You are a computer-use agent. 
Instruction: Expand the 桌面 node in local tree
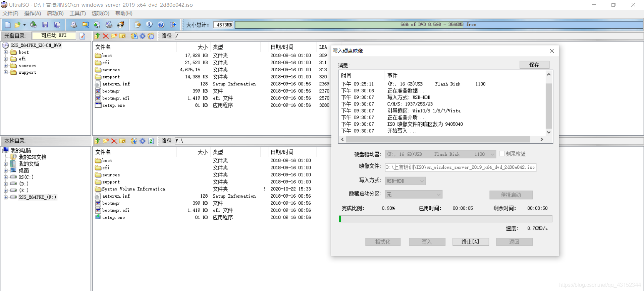click(5, 170)
